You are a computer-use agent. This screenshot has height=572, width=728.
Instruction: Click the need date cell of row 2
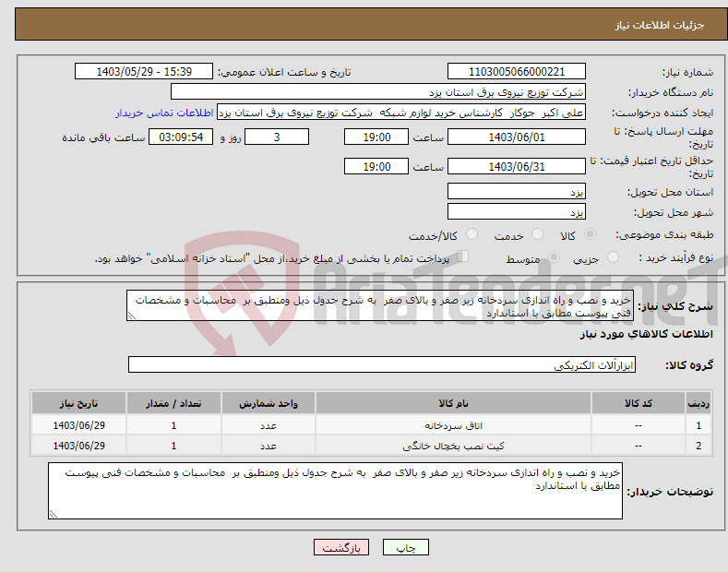[79, 446]
